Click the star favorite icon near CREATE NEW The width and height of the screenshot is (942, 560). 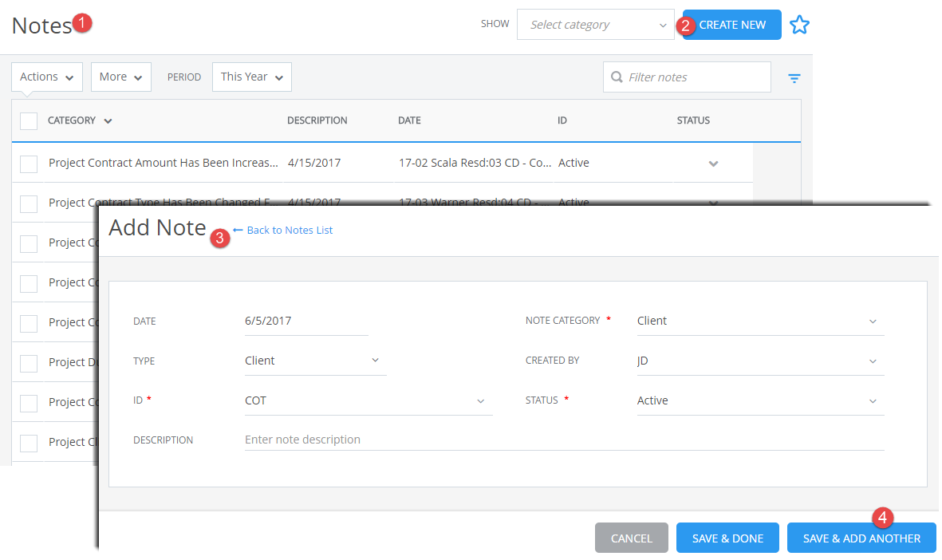[x=799, y=25]
